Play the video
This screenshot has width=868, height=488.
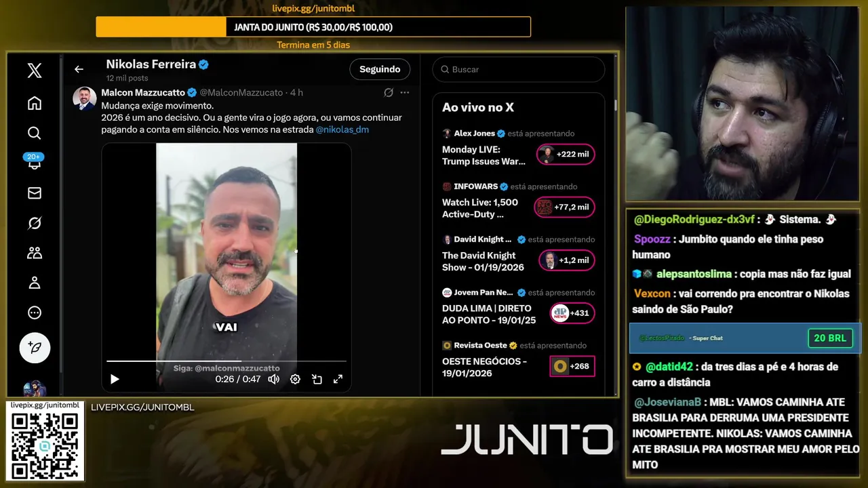click(x=115, y=380)
